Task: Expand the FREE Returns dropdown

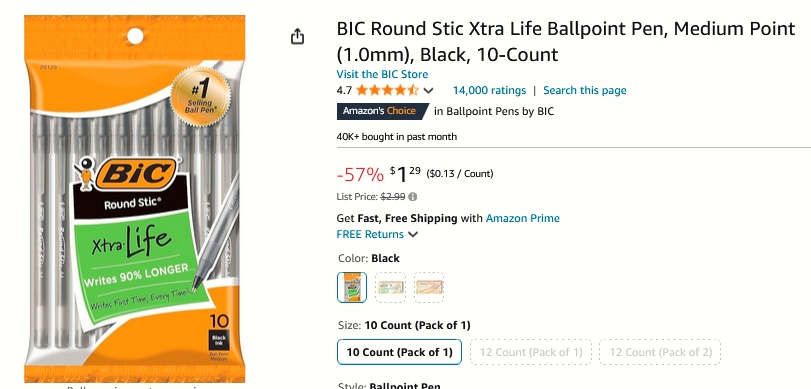Action: pyautogui.click(x=413, y=234)
